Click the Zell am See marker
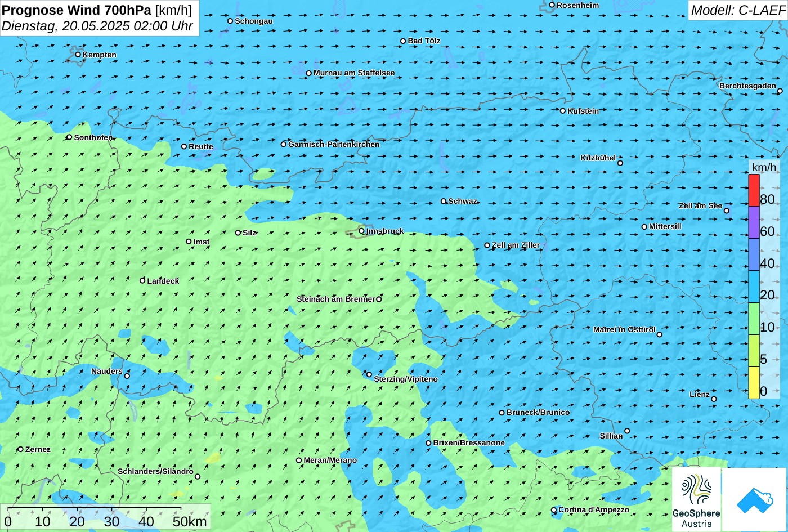 tap(726, 211)
